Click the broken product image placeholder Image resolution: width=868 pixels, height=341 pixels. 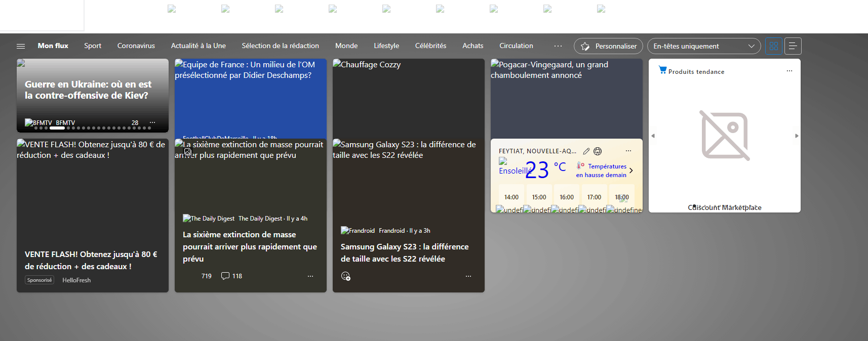pos(725,136)
